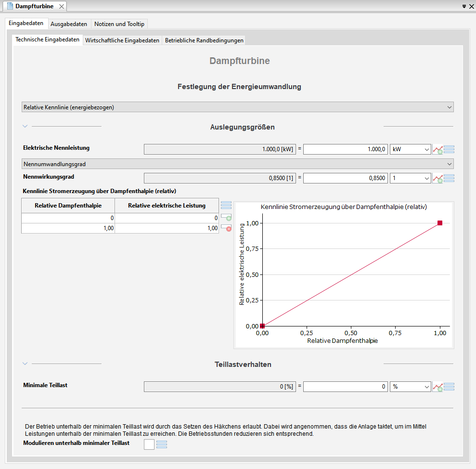Click list icon beside Modulieren checkbox
The width and height of the screenshot is (476, 469).
[x=162, y=444]
